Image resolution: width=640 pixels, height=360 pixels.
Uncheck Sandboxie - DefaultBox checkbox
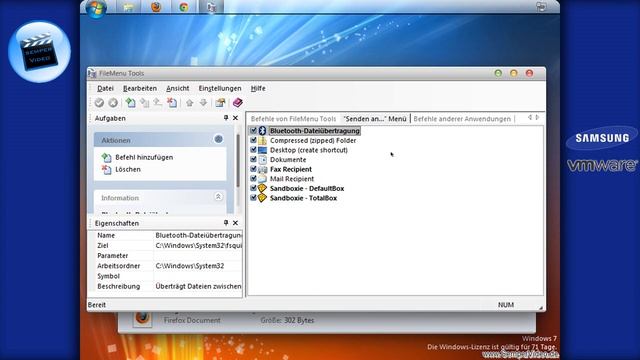pos(253,188)
